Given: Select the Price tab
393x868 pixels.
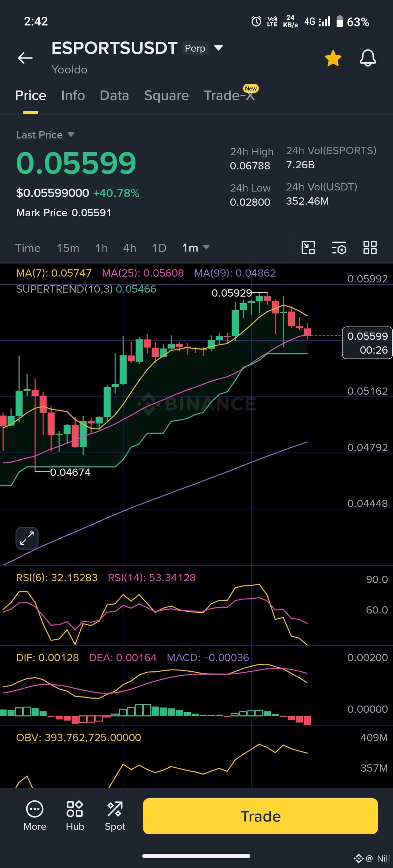Looking at the screenshot, I should click(x=31, y=96).
